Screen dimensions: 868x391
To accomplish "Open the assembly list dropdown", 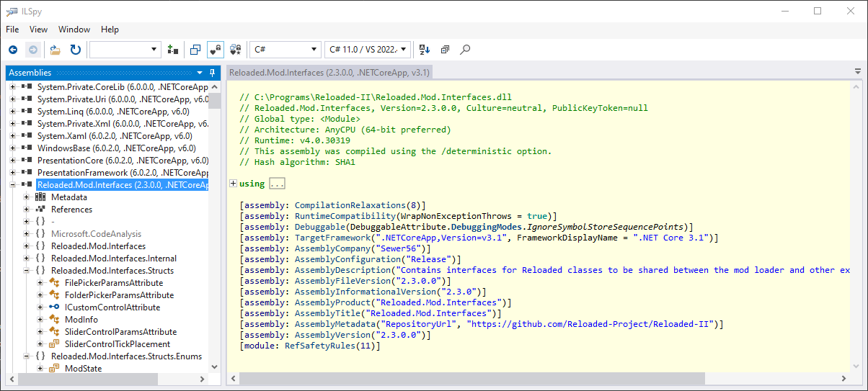I will pos(125,50).
